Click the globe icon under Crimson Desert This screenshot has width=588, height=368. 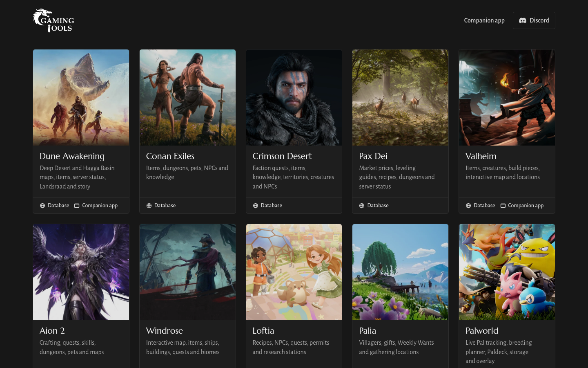tap(256, 206)
